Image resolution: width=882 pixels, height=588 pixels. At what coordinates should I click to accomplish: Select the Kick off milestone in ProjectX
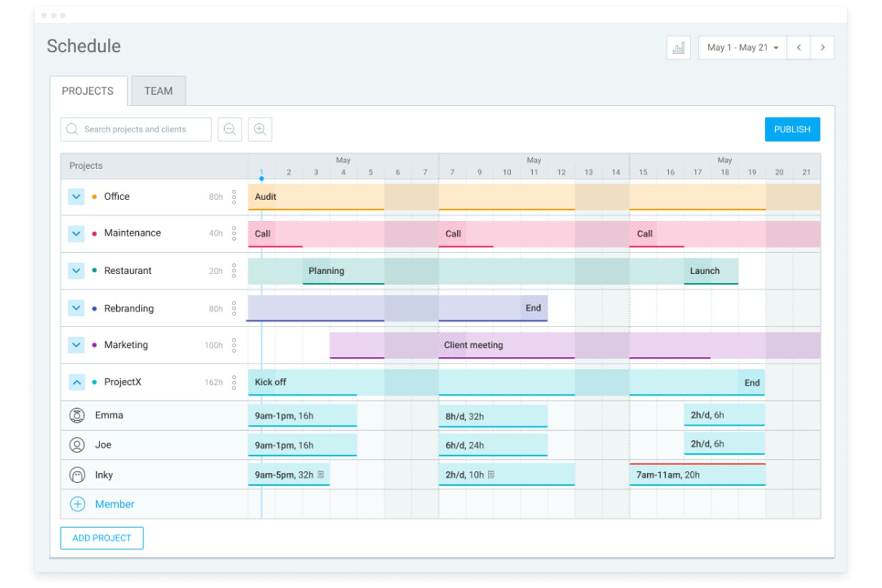[x=271, y=382]
